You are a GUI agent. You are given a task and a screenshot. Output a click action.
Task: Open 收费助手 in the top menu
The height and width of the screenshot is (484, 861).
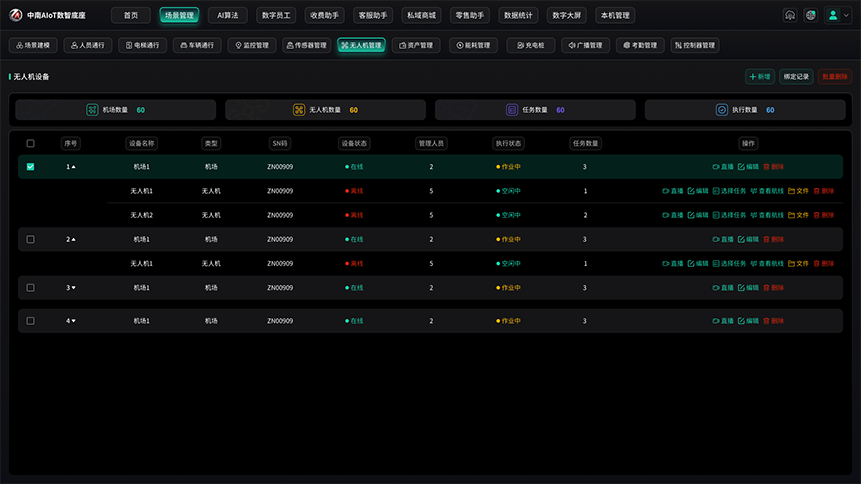(x=324, y=15)
